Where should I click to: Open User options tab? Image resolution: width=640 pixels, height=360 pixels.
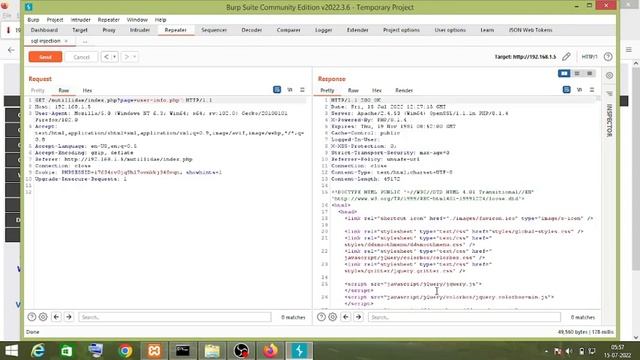pos(450,30)
